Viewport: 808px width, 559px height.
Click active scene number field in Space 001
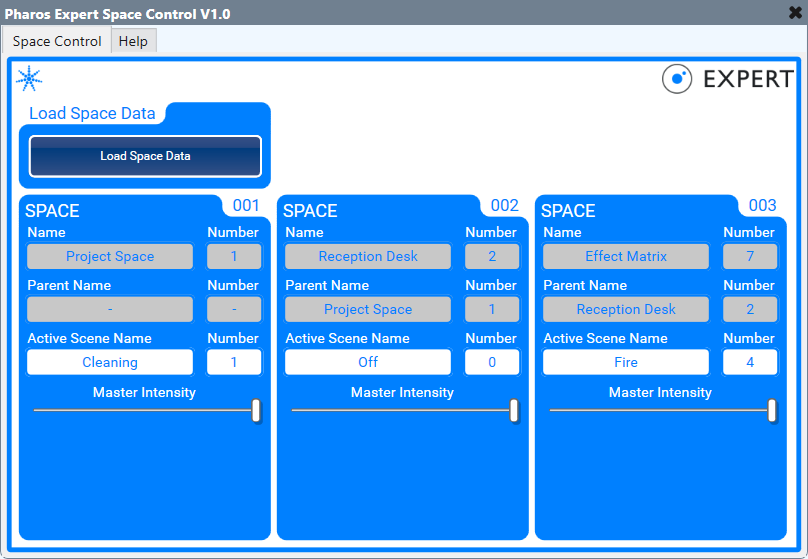[234, 362]
